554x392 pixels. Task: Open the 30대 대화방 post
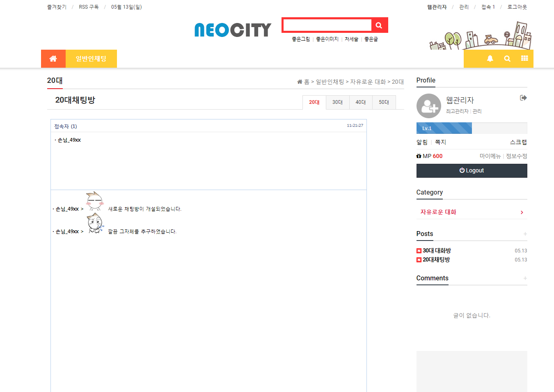(x=437, y=250)
